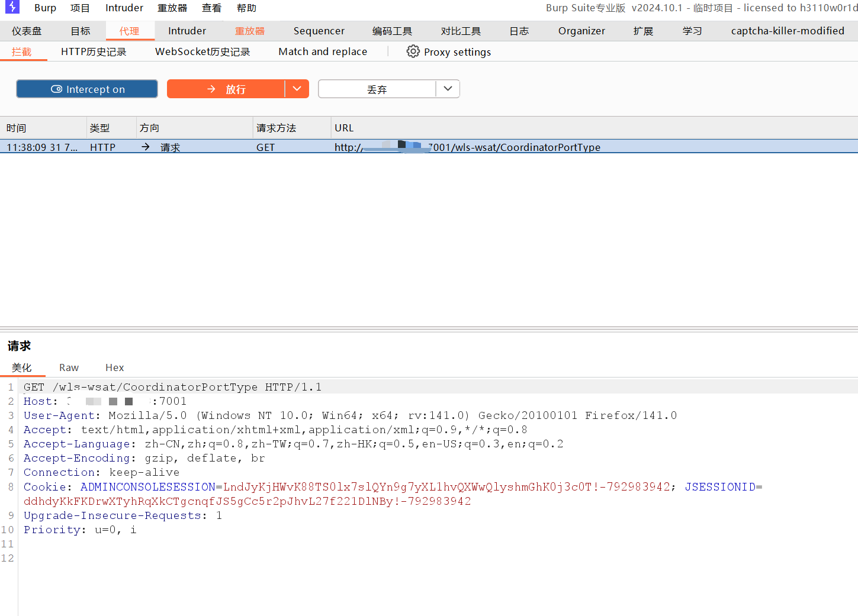This screenshot has height=616, width=858.
Task: Switch to Intruder tool tab
Action: 187,31
